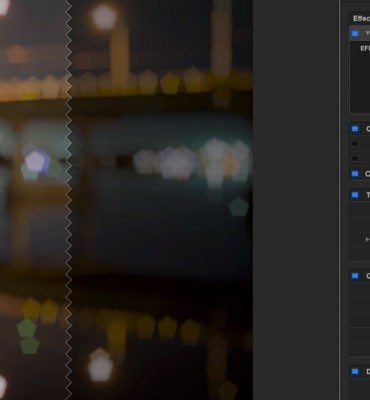Uncheck the third blue checkbox labeled C

(x=355, y=174)
